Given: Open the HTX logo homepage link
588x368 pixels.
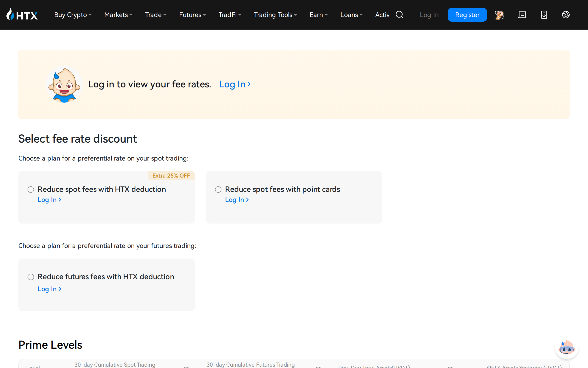Looking at the screenshot, I should pos(22,14).
